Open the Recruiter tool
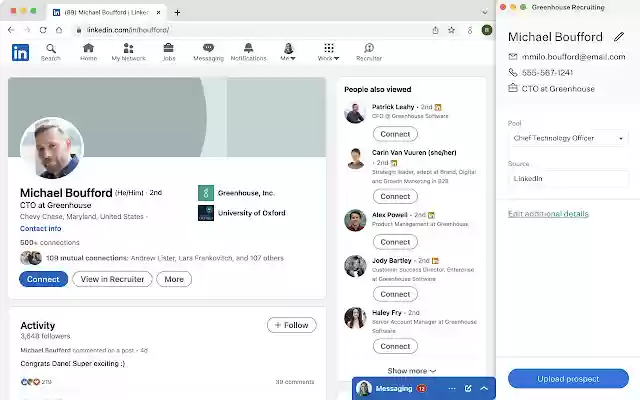This screenshot has width=640, height=400. (x=369, y=52)
